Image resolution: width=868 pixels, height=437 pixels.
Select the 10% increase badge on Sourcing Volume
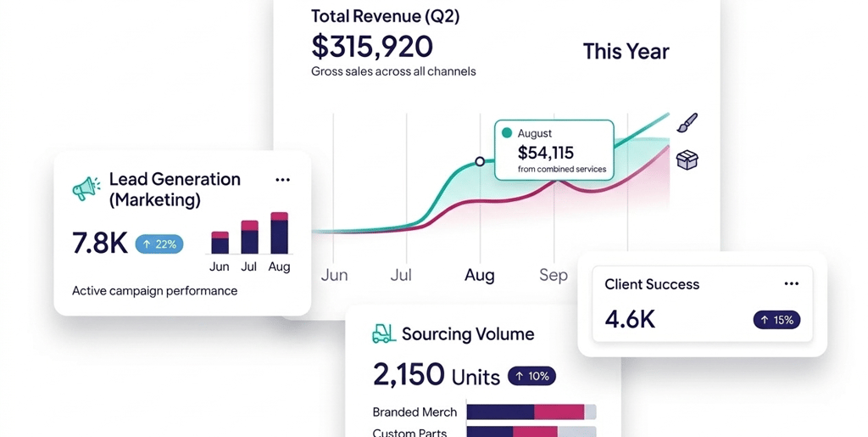(x=531, y=376)
